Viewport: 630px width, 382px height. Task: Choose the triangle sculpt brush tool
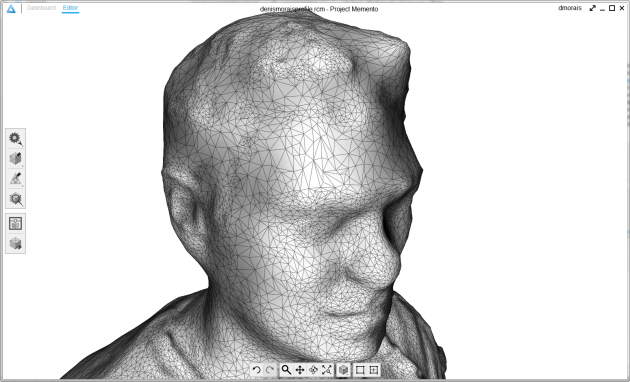coord(15,179)
